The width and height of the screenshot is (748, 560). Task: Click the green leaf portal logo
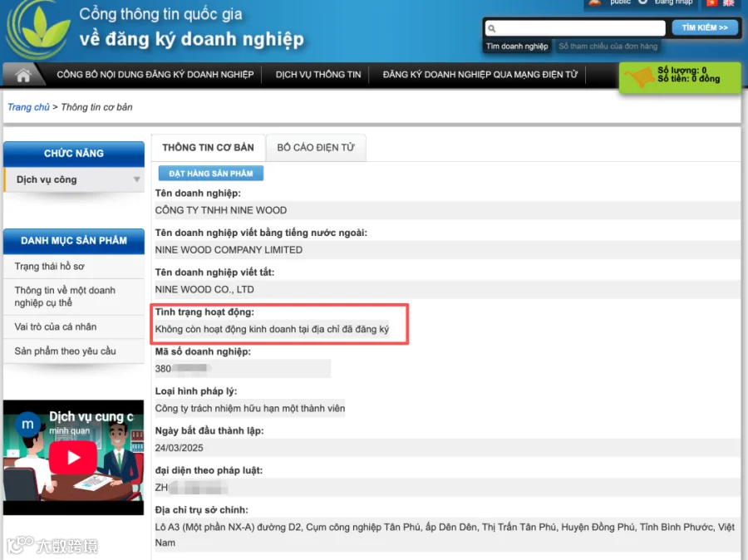pyautogui.click(x=38, y=28)
